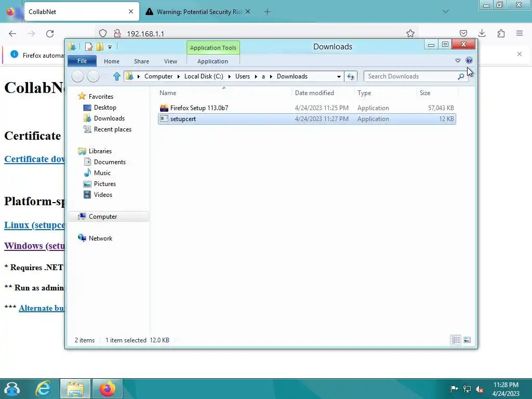Sort files by Date modified column
This screenshot has height=399, width=532.
314,93
